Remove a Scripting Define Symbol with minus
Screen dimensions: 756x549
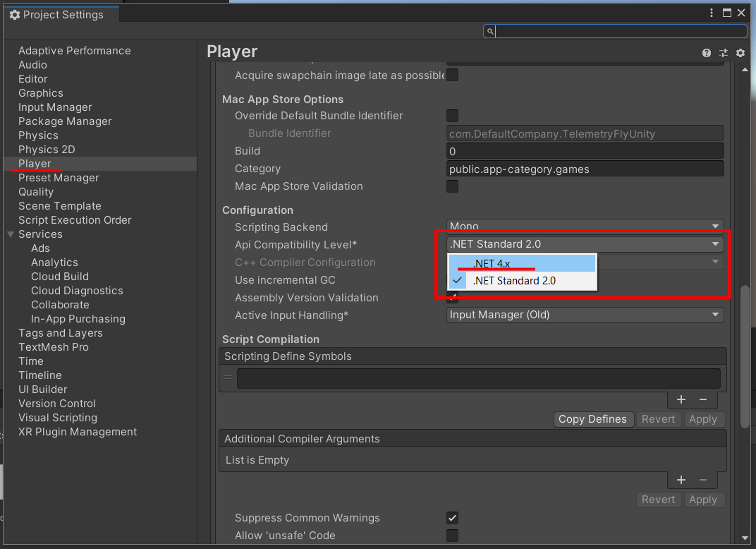(703, 399)
